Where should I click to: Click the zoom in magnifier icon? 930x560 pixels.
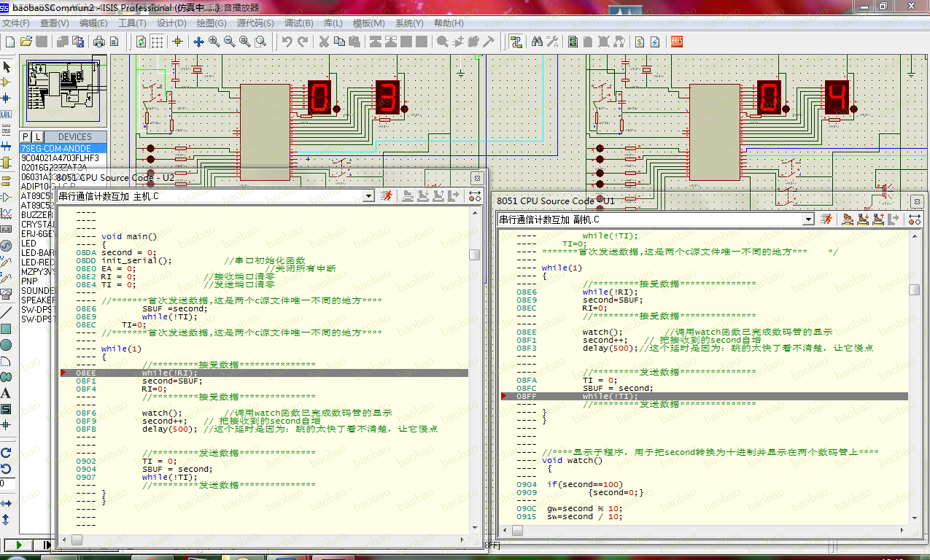tap(214, 42)
